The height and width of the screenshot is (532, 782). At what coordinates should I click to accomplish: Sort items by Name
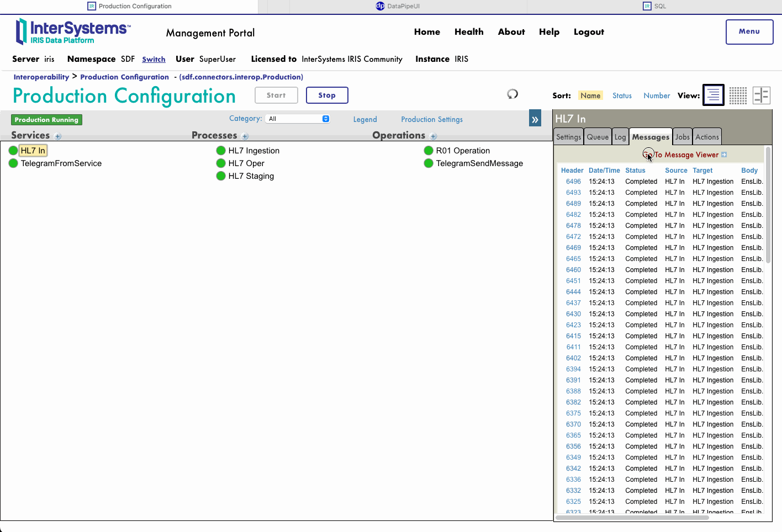point(590,95)
